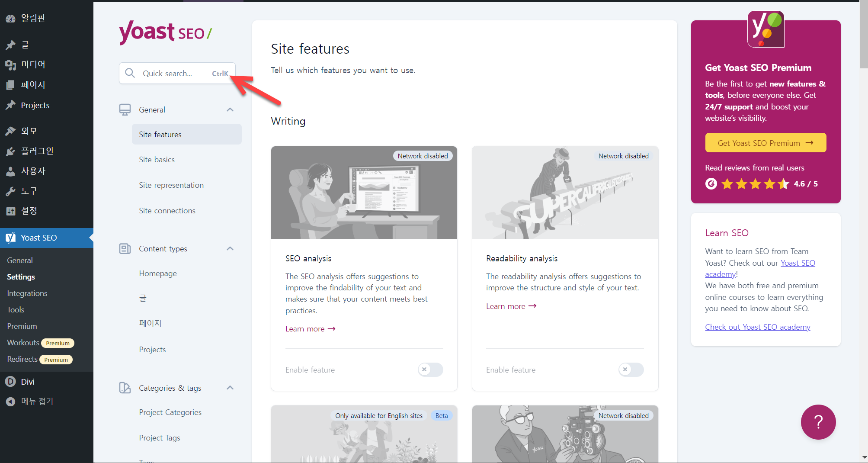Click the posts (글) pin icon

click(10, 45)
